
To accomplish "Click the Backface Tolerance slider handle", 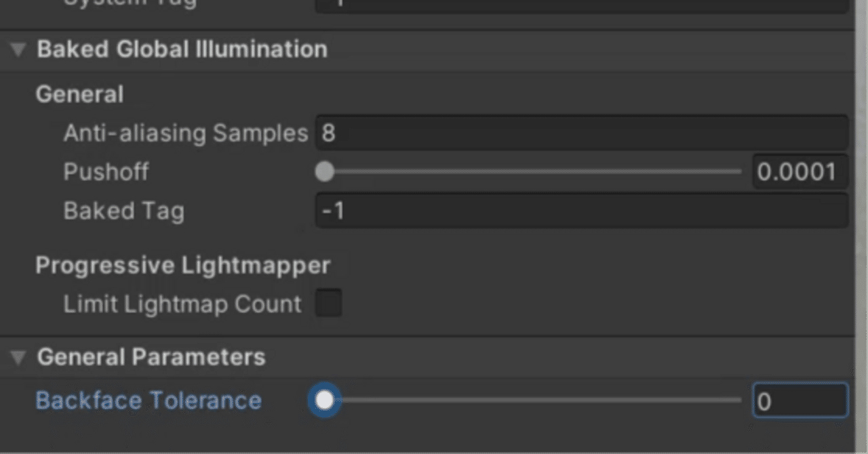I will tap(324, 400).
